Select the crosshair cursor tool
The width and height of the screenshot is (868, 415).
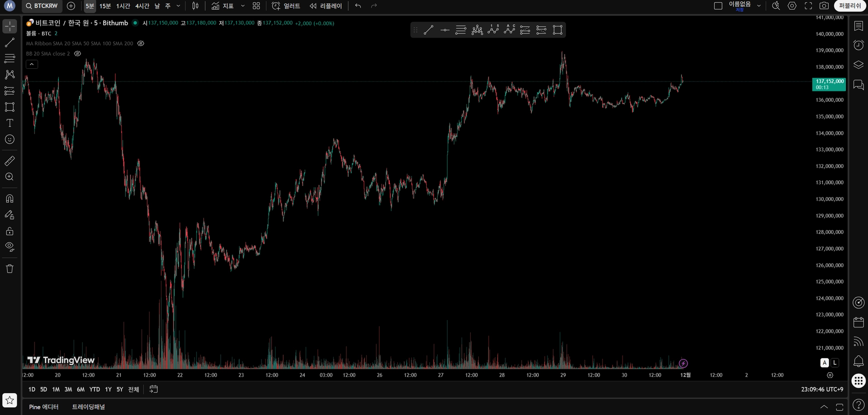point(9,26)
